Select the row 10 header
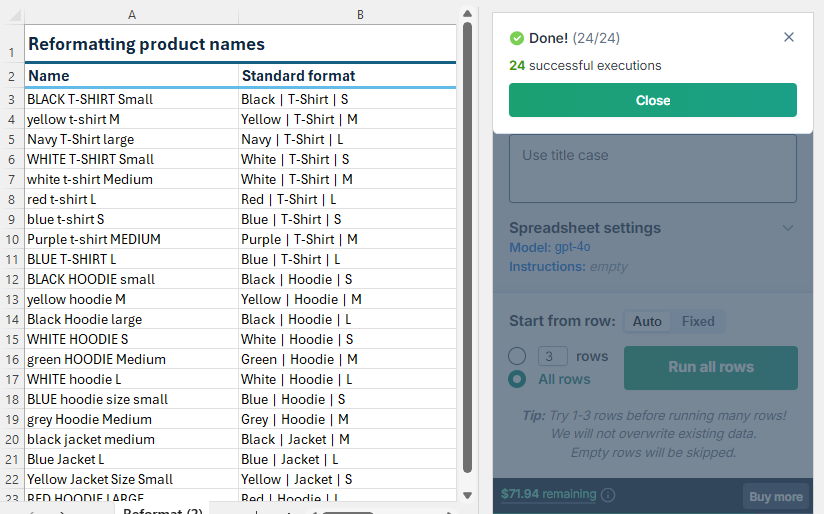Image resolution: width=824 pixels, height=514 pixels. point(12,239)
